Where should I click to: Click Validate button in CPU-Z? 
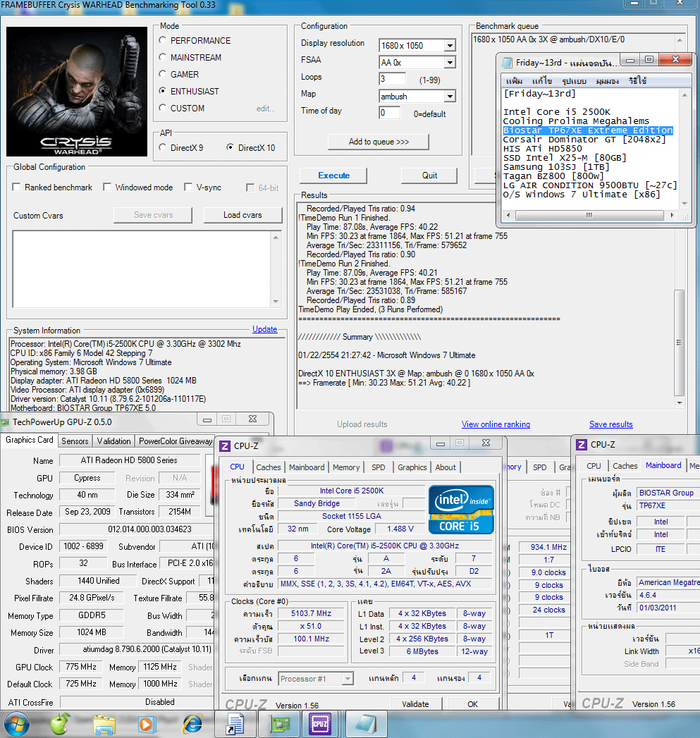coord(415,704)
